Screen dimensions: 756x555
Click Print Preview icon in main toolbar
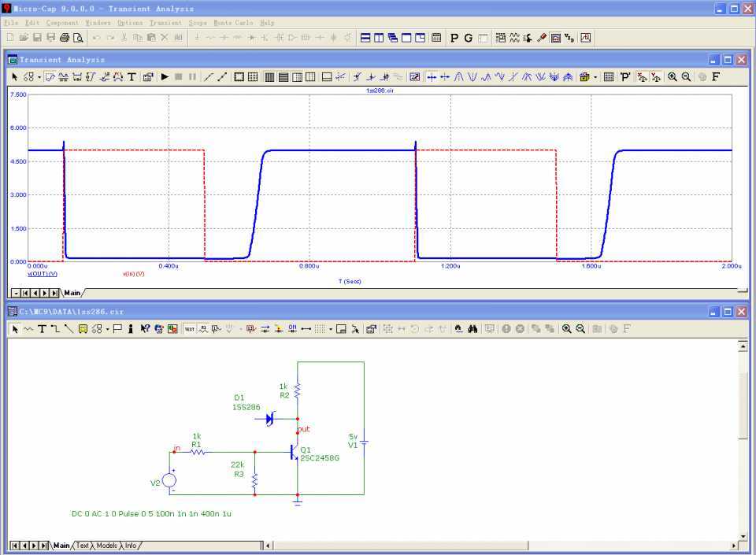click(78, 38)
